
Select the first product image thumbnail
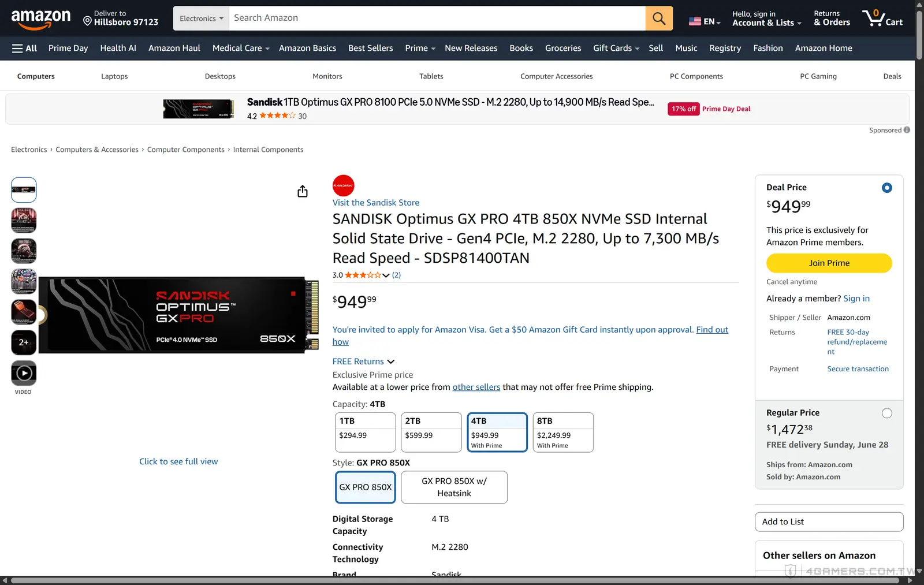pos(24,189)
